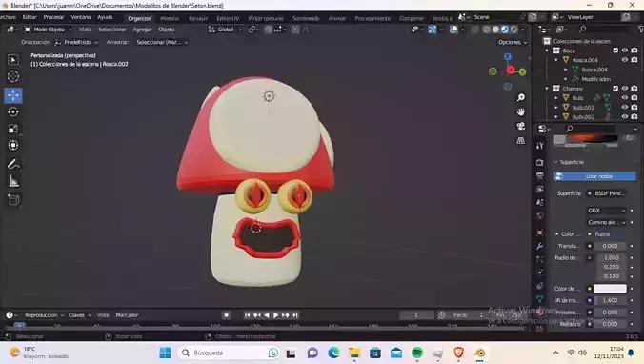Toggle the proportional editing button
The image size is (644, 364).
(295, 30)
